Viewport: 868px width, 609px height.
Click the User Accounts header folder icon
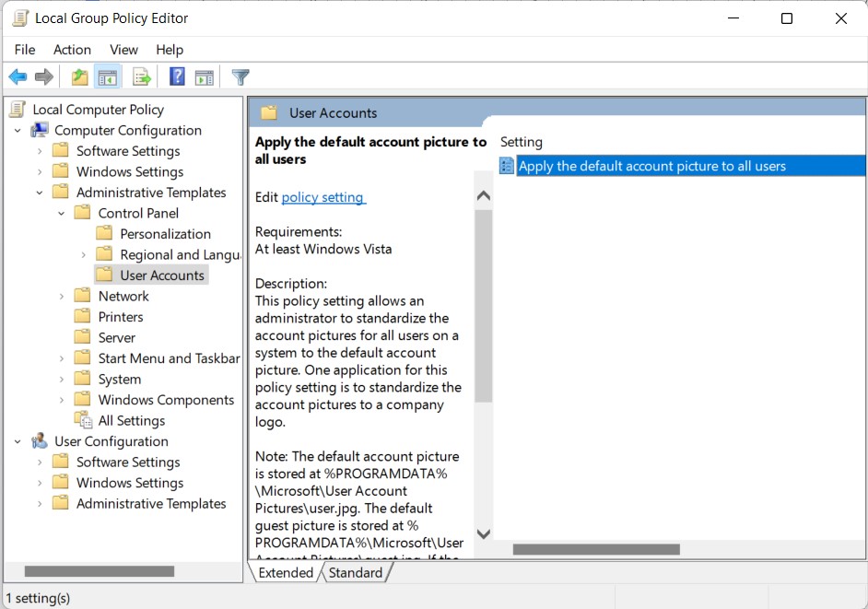[x=269, y=113]
